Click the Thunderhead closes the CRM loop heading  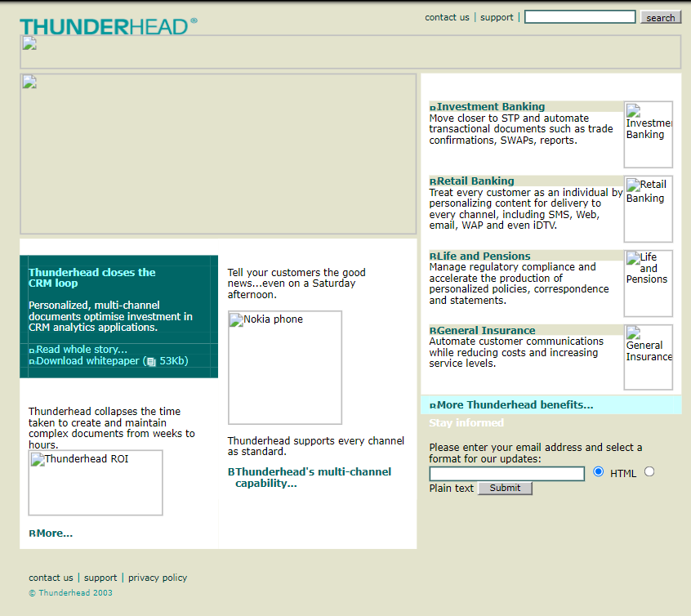click(92, 278)
